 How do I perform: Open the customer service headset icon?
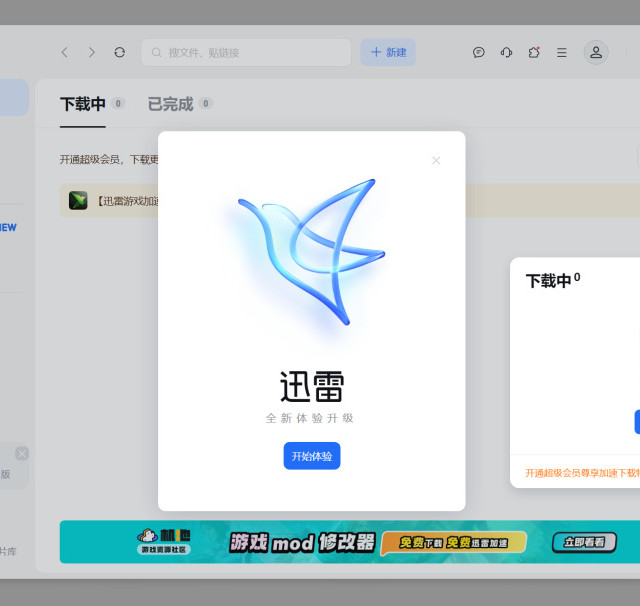tap(506, 52)
